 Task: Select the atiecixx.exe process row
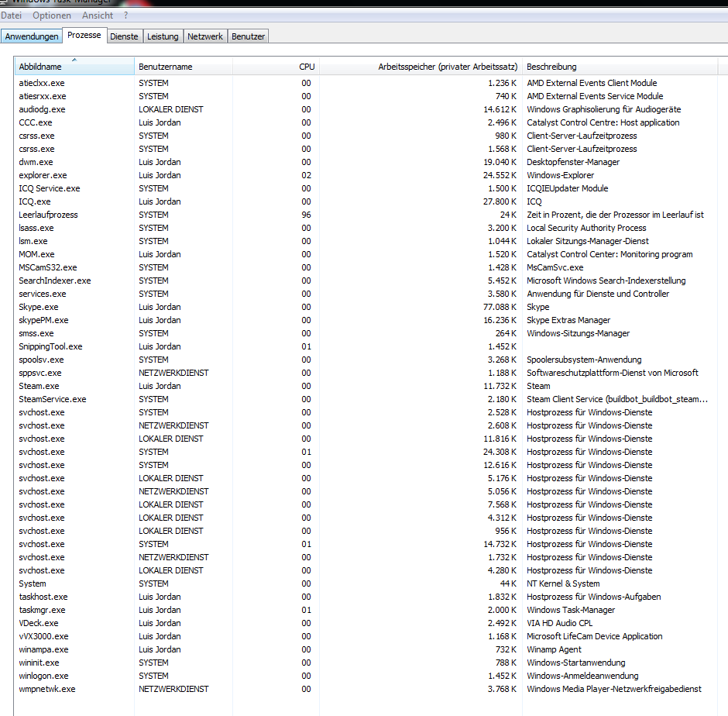point(366,83)
